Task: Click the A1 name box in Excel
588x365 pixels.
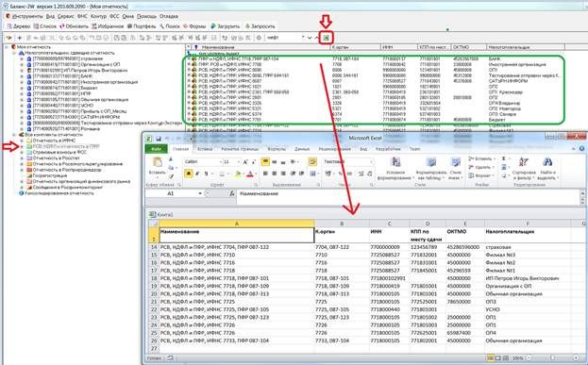Action: tap(171, 193)
